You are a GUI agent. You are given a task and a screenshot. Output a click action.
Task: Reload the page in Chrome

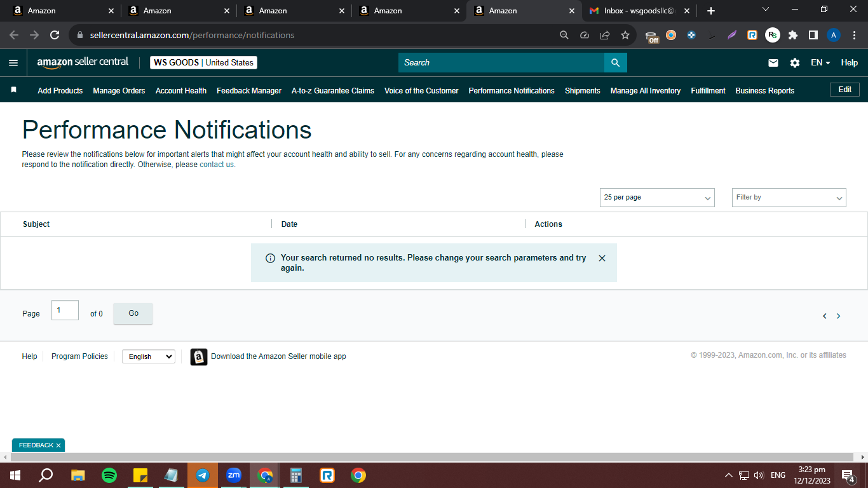(x=55, y=35)
